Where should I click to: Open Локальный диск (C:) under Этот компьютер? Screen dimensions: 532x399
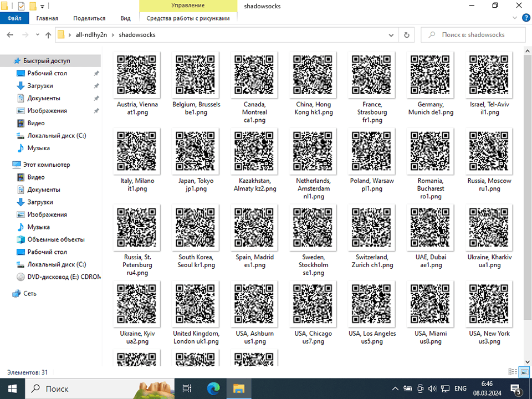tap(57, 264)
